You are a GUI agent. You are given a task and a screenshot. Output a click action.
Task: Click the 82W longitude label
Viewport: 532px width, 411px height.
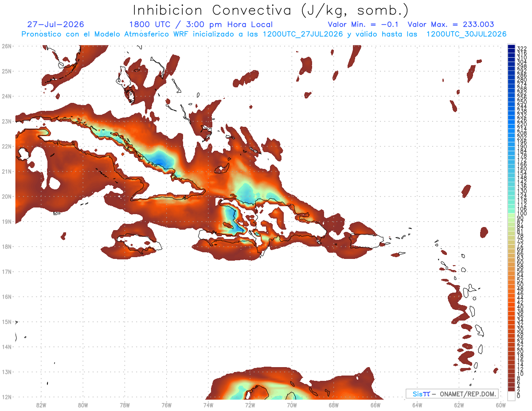pos(41,405)
